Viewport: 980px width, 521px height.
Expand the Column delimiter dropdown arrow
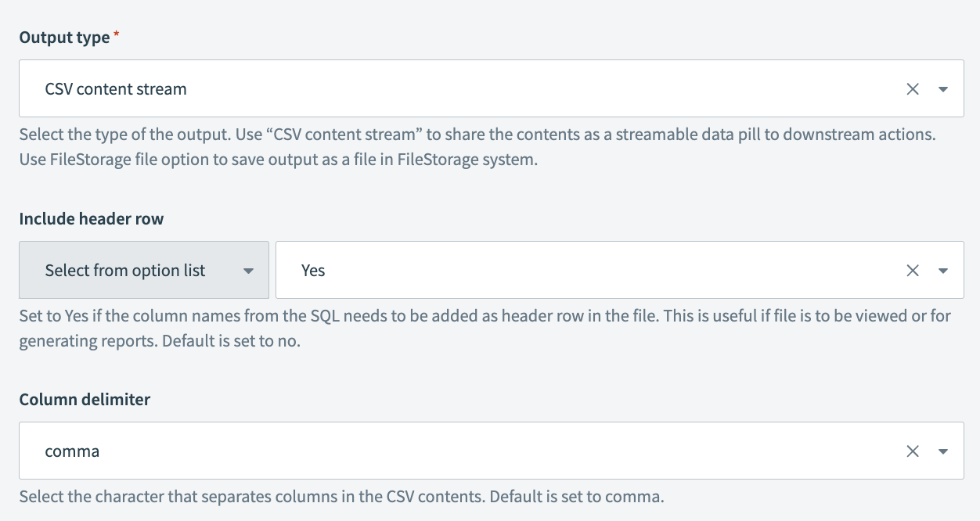pos(943,451)
